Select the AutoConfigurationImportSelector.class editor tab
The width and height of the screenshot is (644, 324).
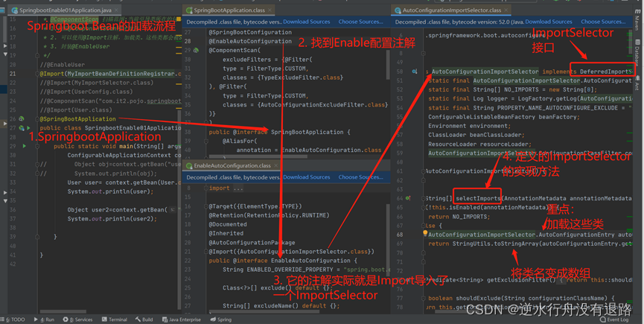pyautogui.click(x=451, y=10)
